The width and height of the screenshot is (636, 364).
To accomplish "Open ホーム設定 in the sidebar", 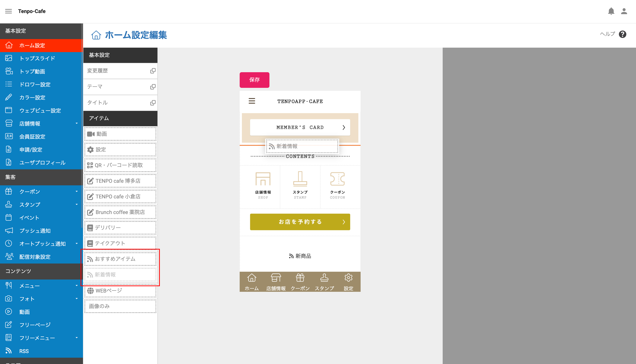I will (41, 45).
